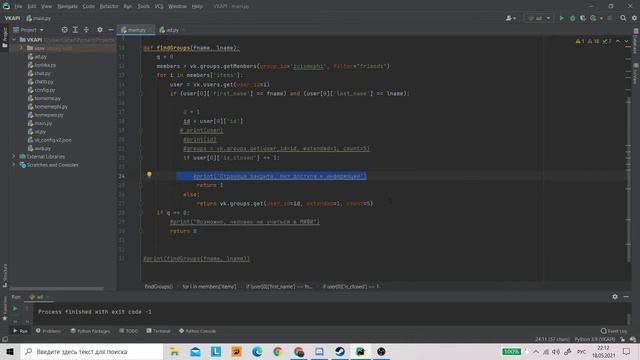The width and height of the screenshot is (640, 360).
Task: Open the File menu
Action: [x=18, y=6]
